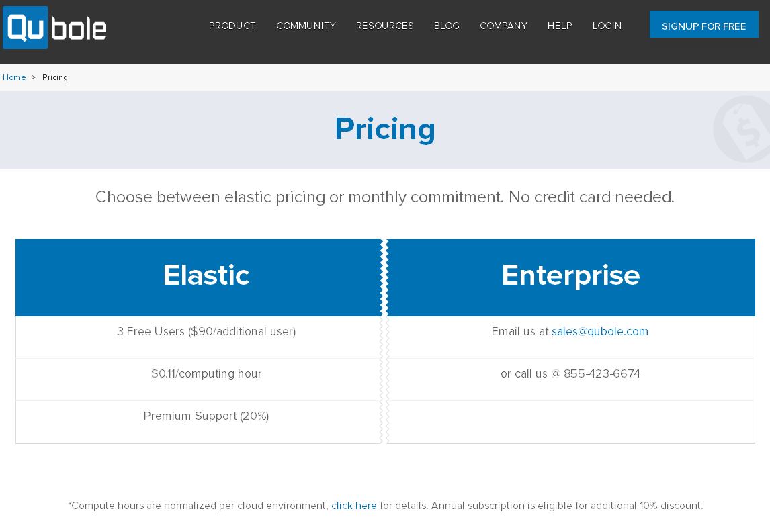Click the $0.11/computing hour row
The width and height of the screenshot is (770, 532).
(x=206, y=373)
